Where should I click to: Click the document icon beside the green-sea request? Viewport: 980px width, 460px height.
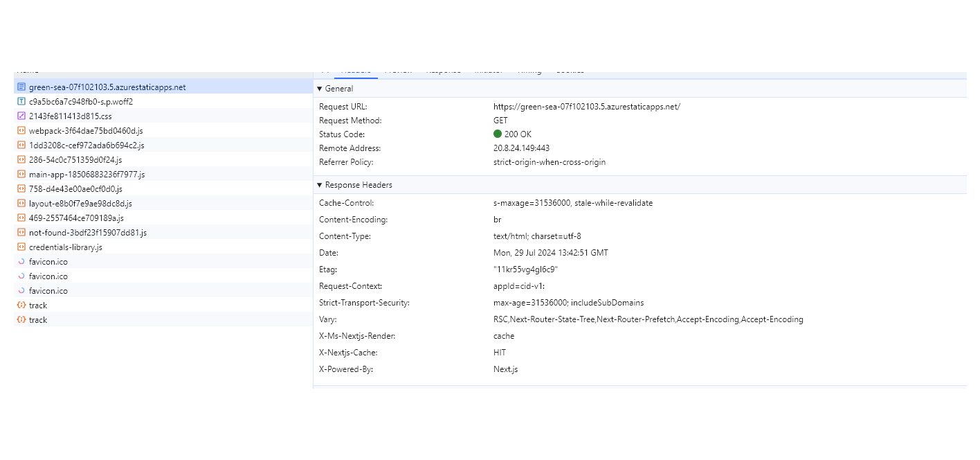click(20, 87)
